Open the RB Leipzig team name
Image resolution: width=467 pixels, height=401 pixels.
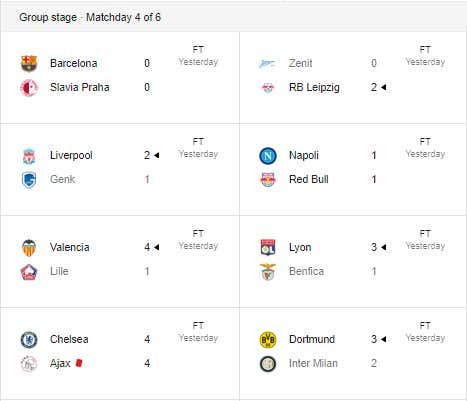point(314,87)
